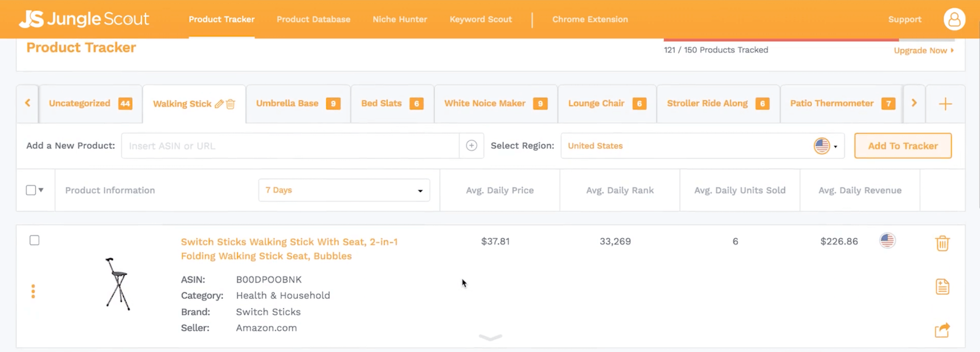Click the 121 / 150 Products Tracked text
Viewport: 980px width, 352px height.
(716, 50)
